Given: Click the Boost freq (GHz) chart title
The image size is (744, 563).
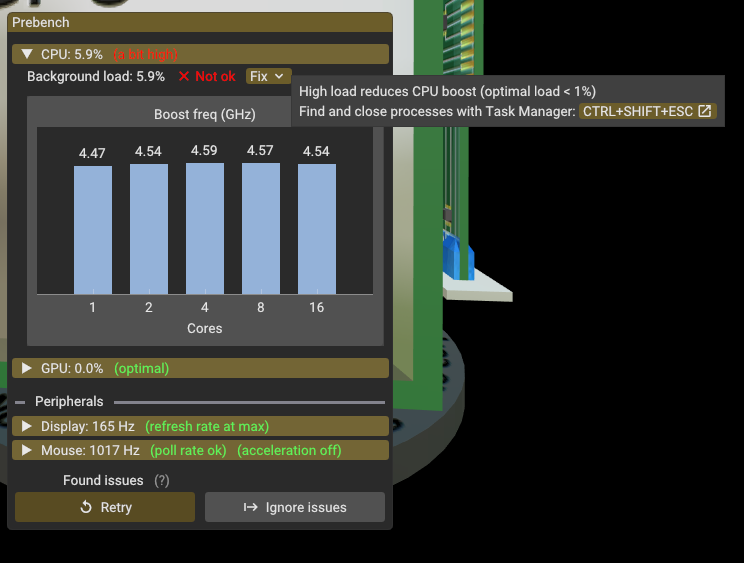Looking at the screenshot, I should pyautogui.click(x=205, y=114).
